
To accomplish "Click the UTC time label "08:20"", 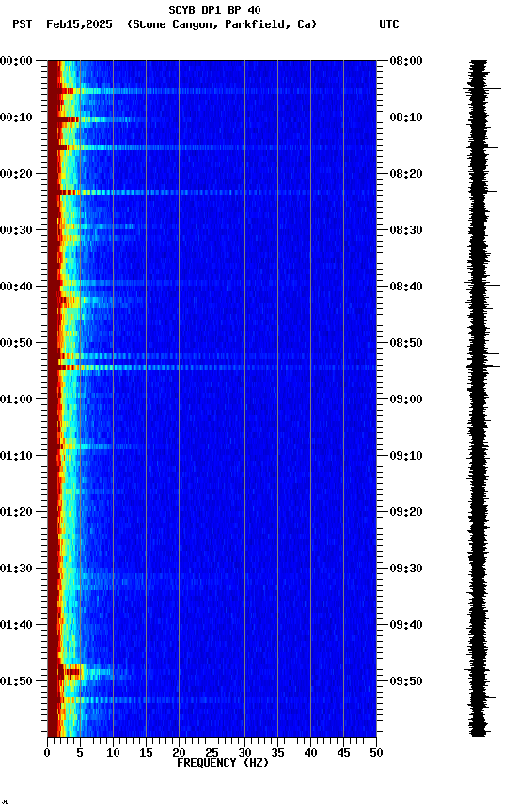I will coord(406,174).
